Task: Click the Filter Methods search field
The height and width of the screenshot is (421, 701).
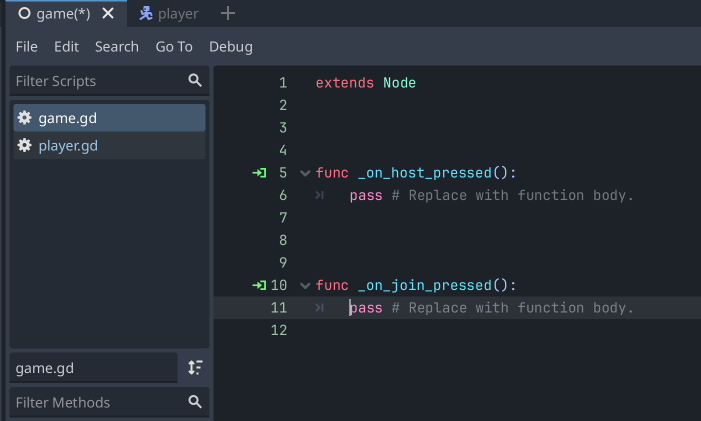Action: coord(95,402)
